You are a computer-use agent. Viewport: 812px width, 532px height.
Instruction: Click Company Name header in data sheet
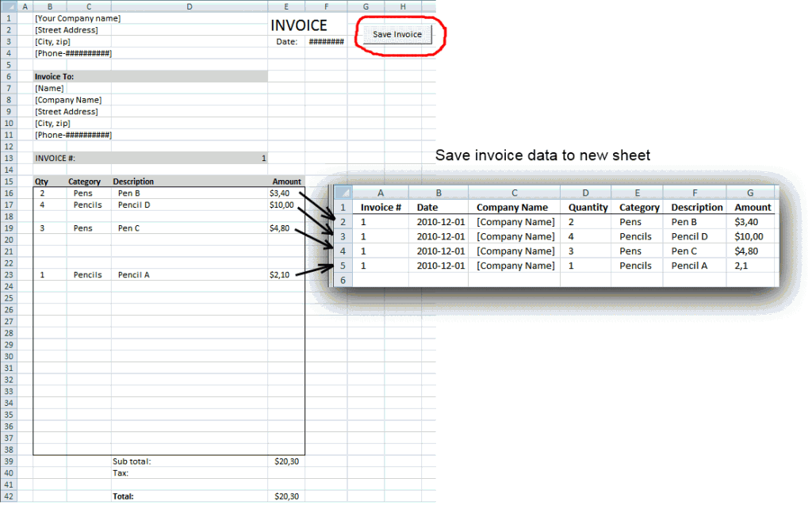coord(512,208)
